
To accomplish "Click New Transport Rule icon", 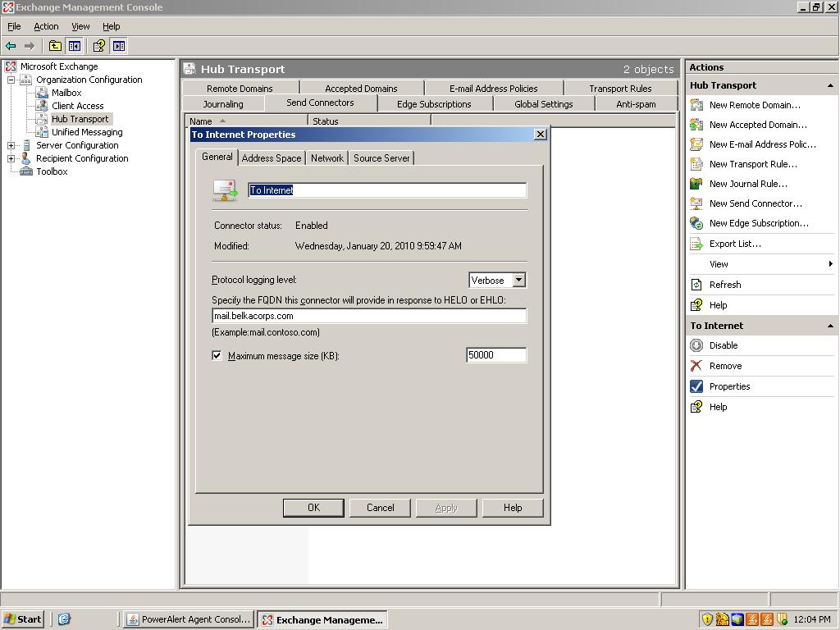I will coord(696,164).
